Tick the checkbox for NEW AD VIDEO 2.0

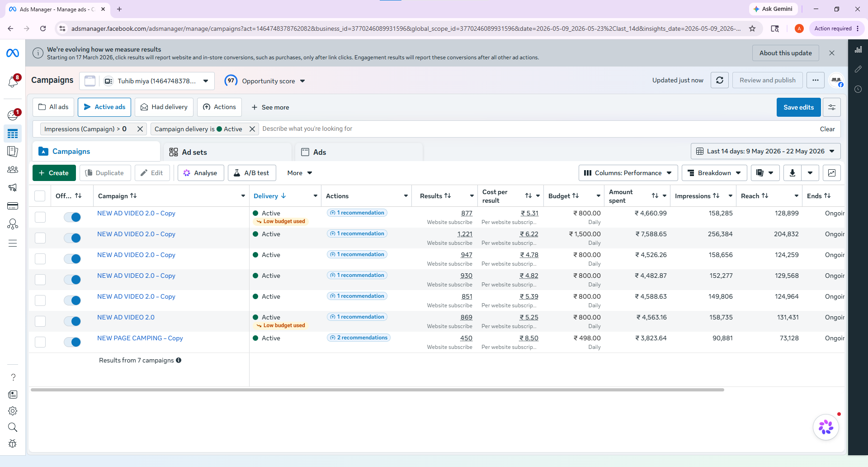pos(40,321)
